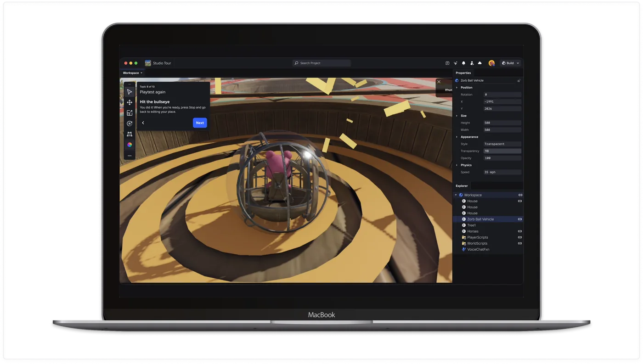Click the 'Playtest again' tour title
This screenshot has width=643, height=364.
pos(152,92)
